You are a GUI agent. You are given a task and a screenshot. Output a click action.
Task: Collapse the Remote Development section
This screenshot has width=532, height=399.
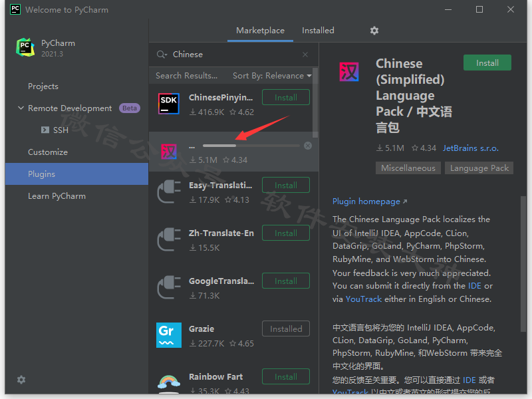coord(21,108)
